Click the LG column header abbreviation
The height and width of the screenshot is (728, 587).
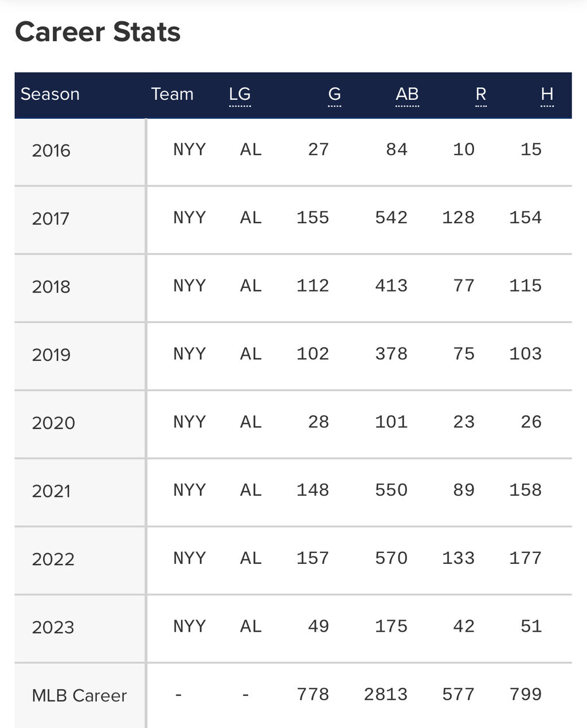point(240,94)
